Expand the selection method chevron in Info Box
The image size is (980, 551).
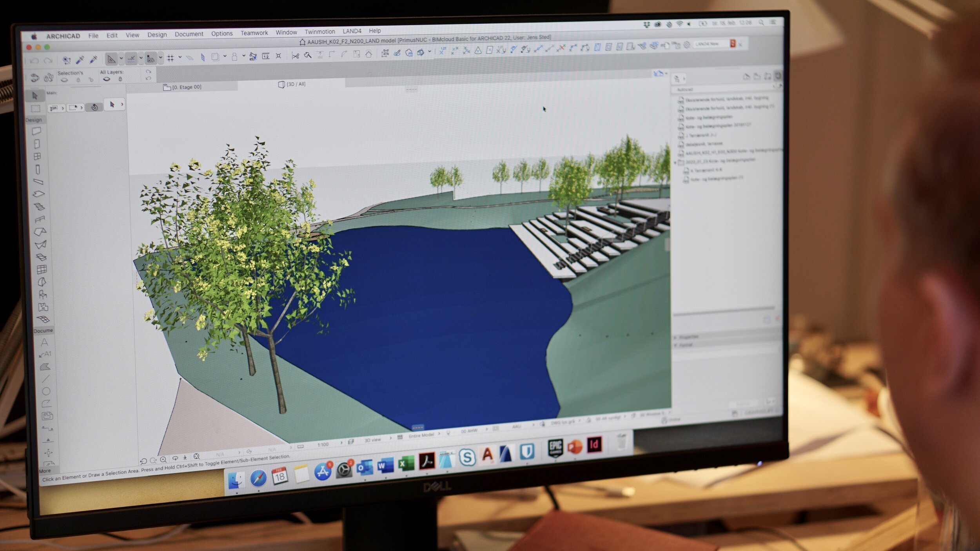[82, 107]
